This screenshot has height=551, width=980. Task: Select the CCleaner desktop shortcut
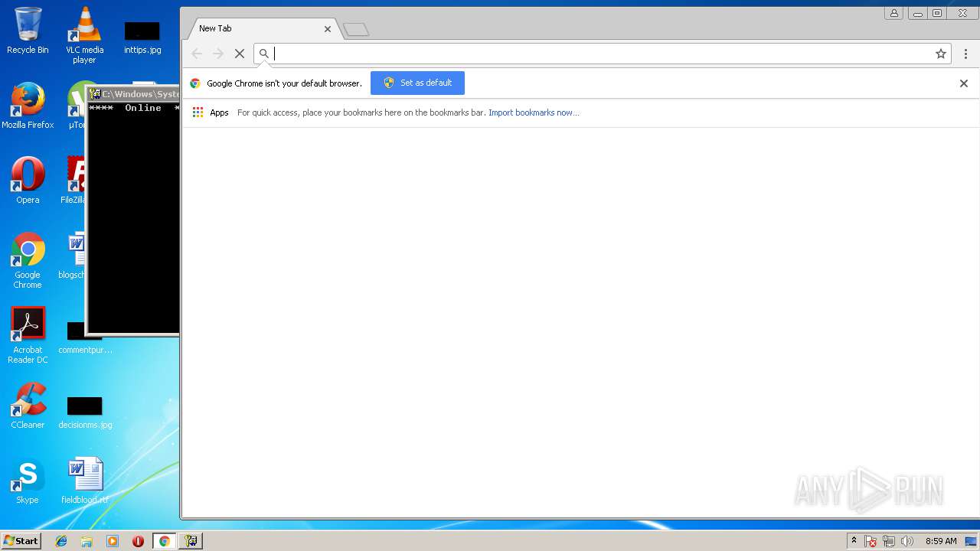(x=28, y=406)
